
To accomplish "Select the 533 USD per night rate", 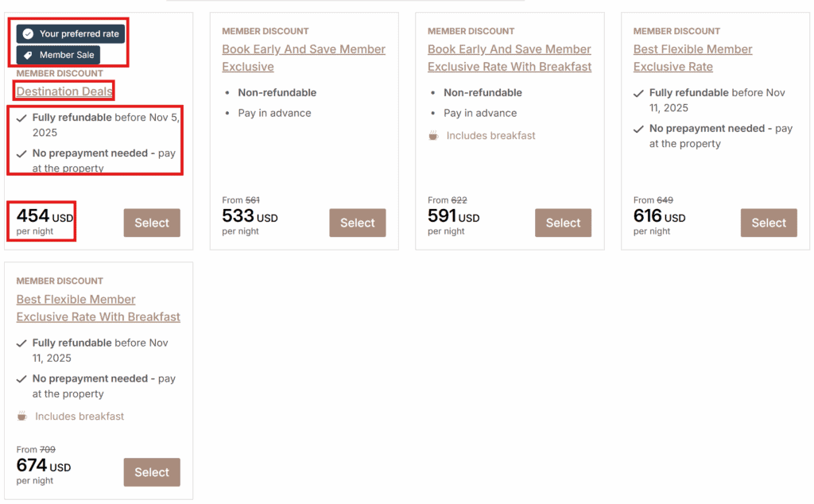I will tap(357, 223).
